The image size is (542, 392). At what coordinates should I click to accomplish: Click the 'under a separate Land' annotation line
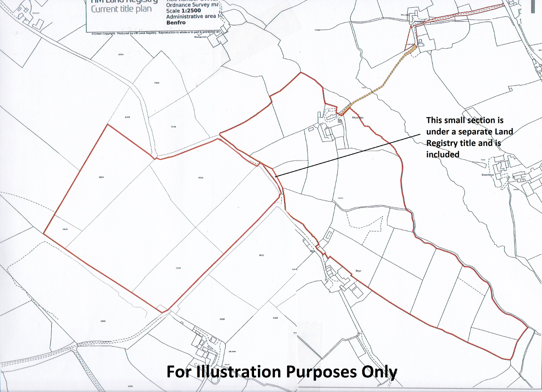(x=470, y=132)
